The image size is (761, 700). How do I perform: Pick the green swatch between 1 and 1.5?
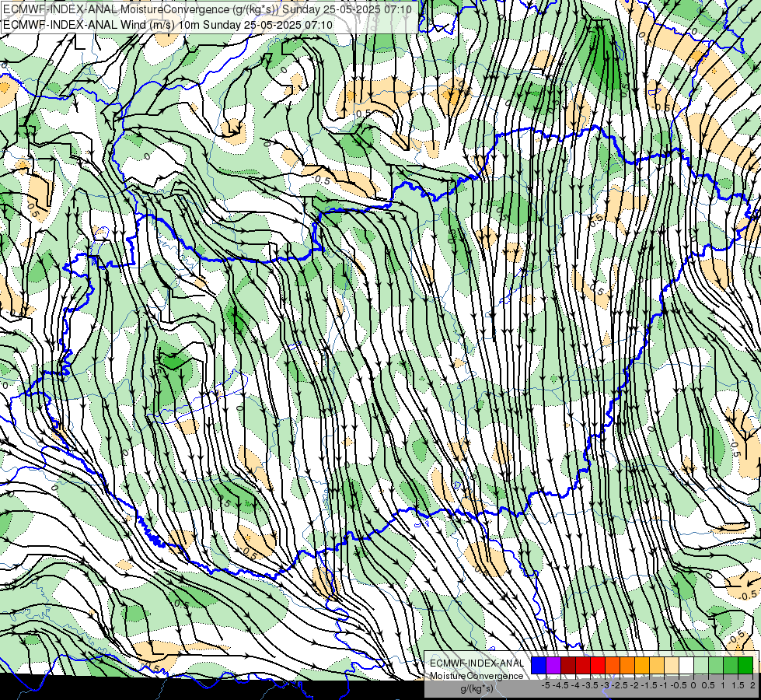tap(731, 665)
